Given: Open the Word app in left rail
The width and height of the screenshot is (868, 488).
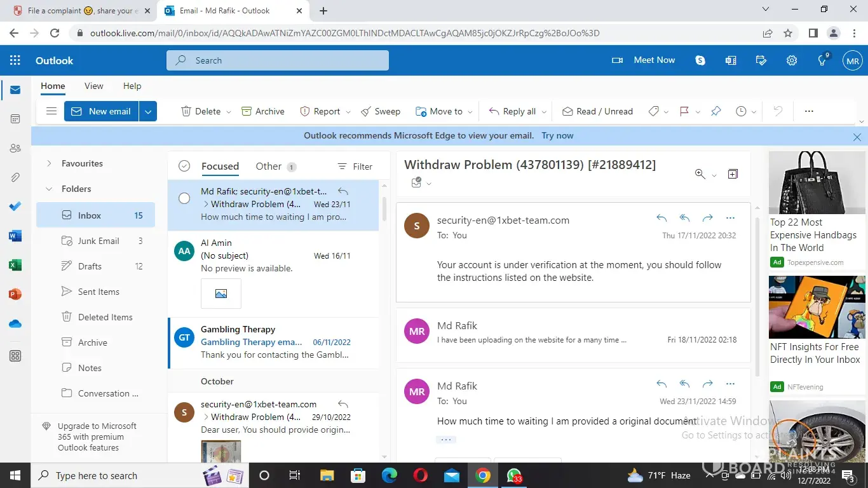Looking at the screenshot, I should tap(15, 236).
